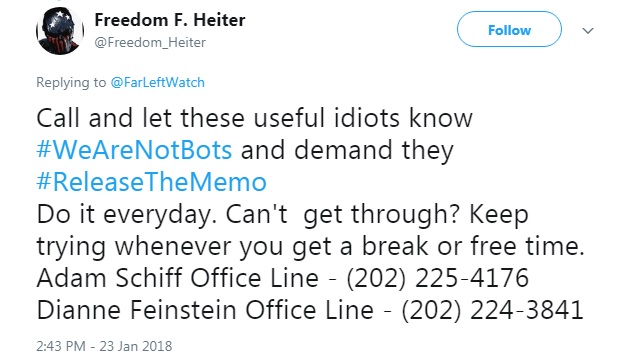This screenshot has width=632, height=361.
Task: Click the "Dianne Feinstein Office Line" text
Action: [x=205, y=310]
